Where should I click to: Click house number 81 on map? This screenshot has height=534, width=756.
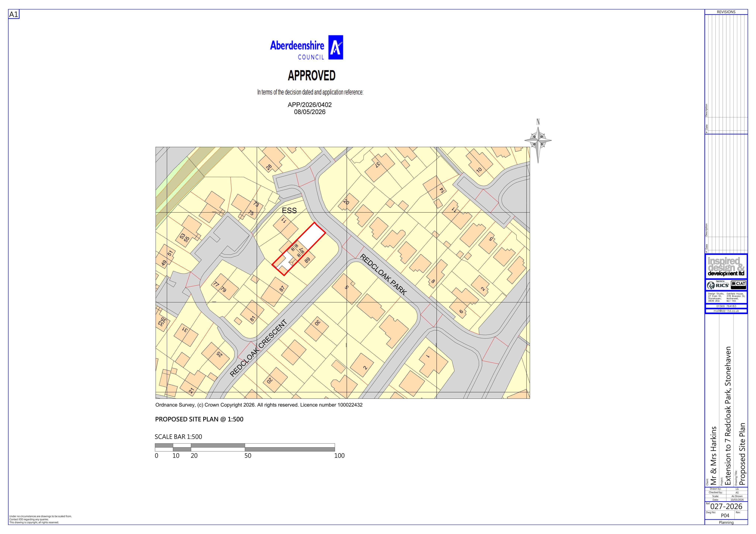coord(252,318)
